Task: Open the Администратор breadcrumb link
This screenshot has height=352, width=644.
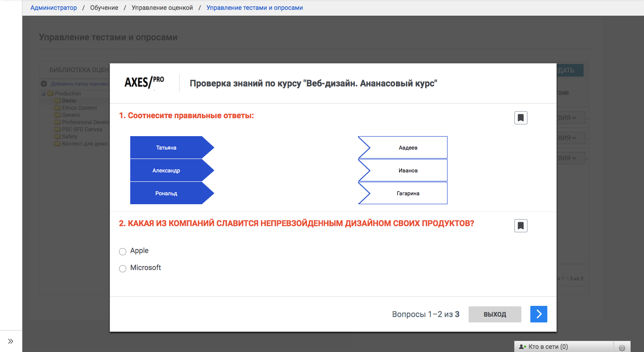Action: coord(54,8)
